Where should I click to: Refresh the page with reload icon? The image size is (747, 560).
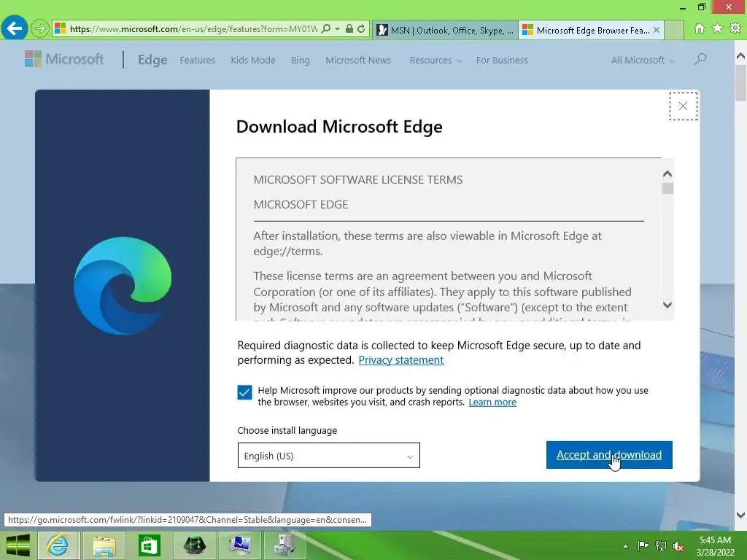[x=361, y=28]
